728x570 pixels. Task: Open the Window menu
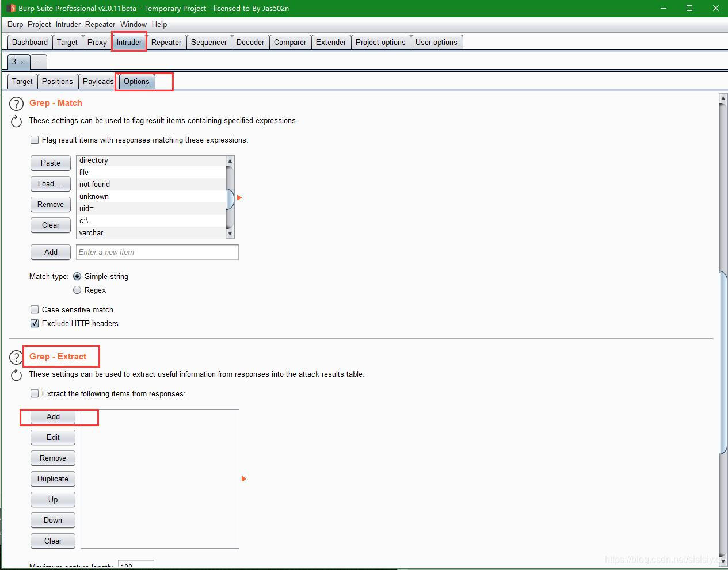[x=134, y=24]
